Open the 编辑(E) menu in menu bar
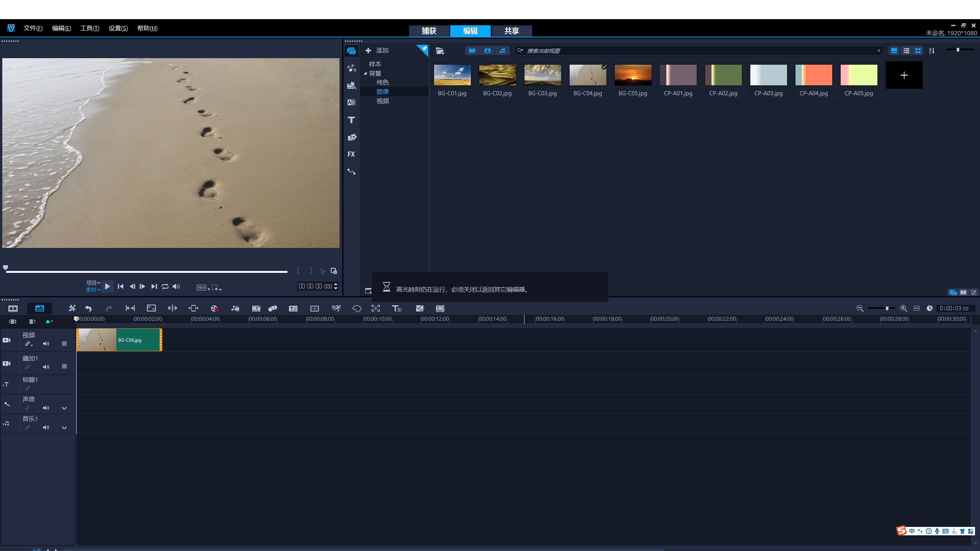The height and width of the screenshot is (551, 980). (x=61, y=28)
